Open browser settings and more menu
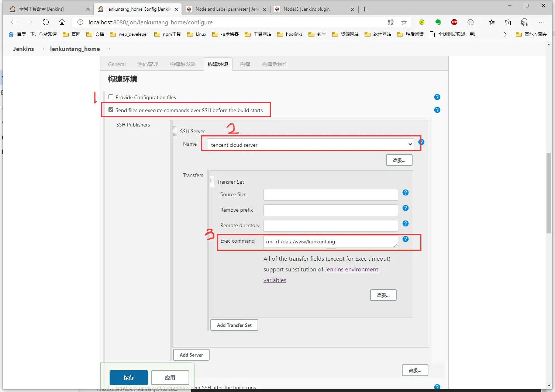555x392 pixels. tap(542, 22)
